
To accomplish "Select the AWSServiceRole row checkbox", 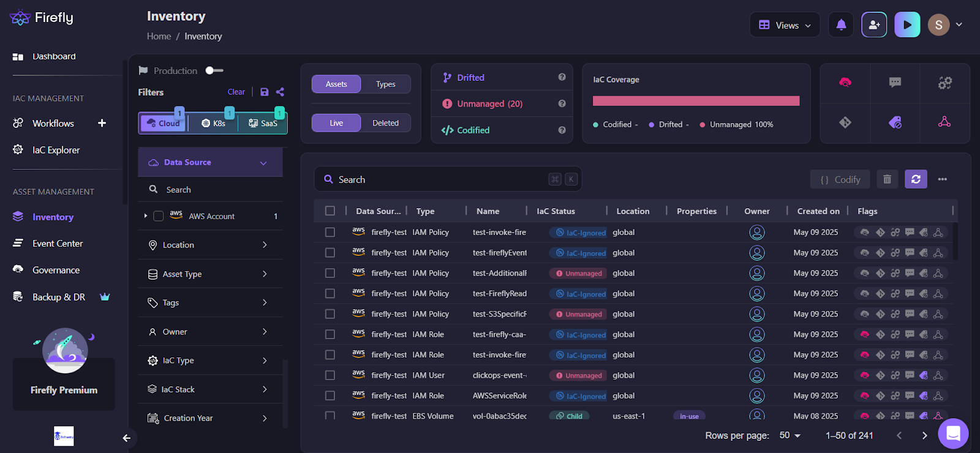I will pos(330,395).
